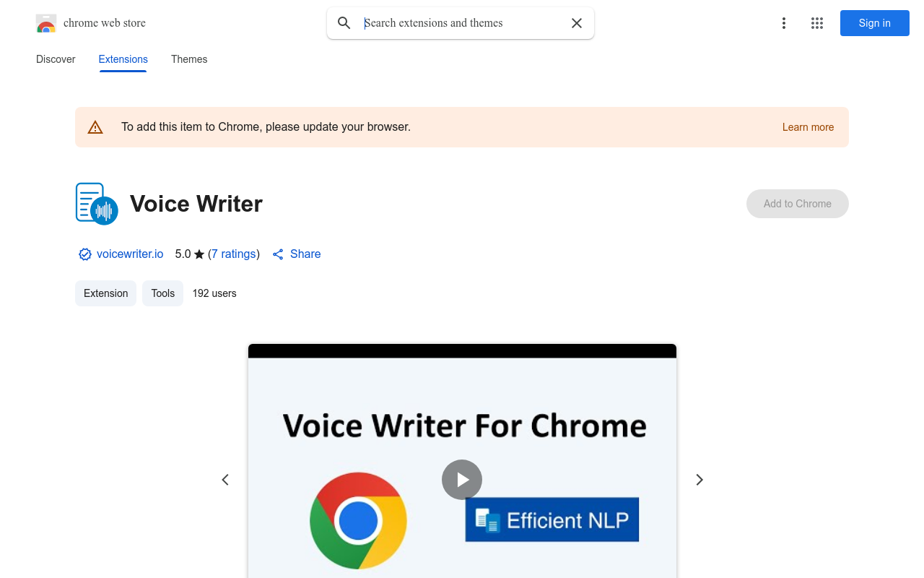
Task: Click the warning triangle icon in banner
Action: (x=95, y=127)
